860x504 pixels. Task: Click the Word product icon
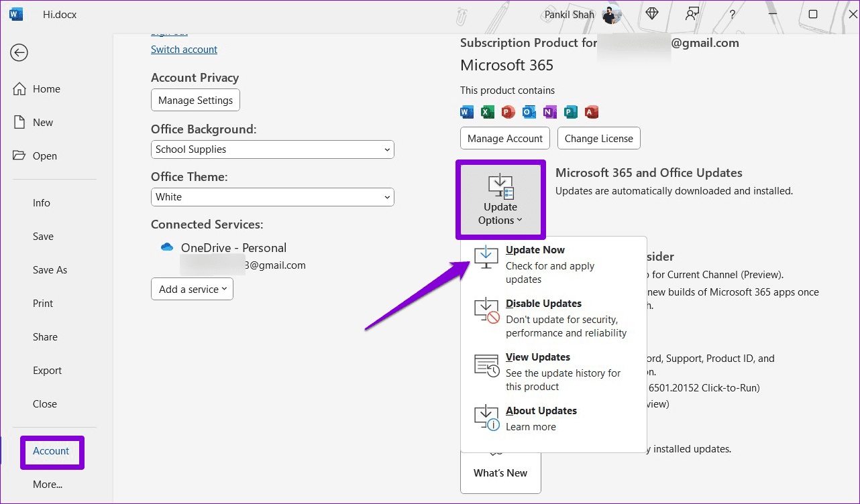click(x=467, y=112)
